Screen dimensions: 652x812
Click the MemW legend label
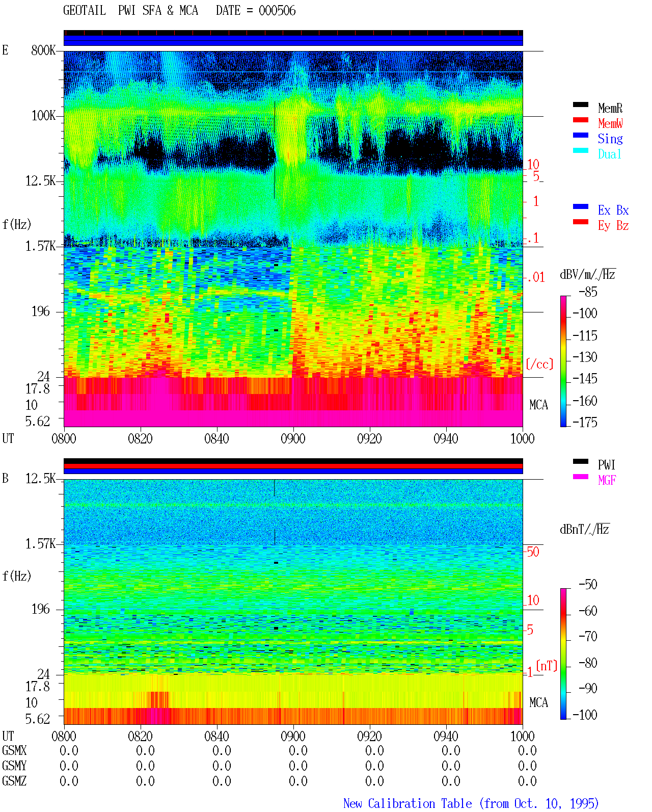(x=610, y=123)
